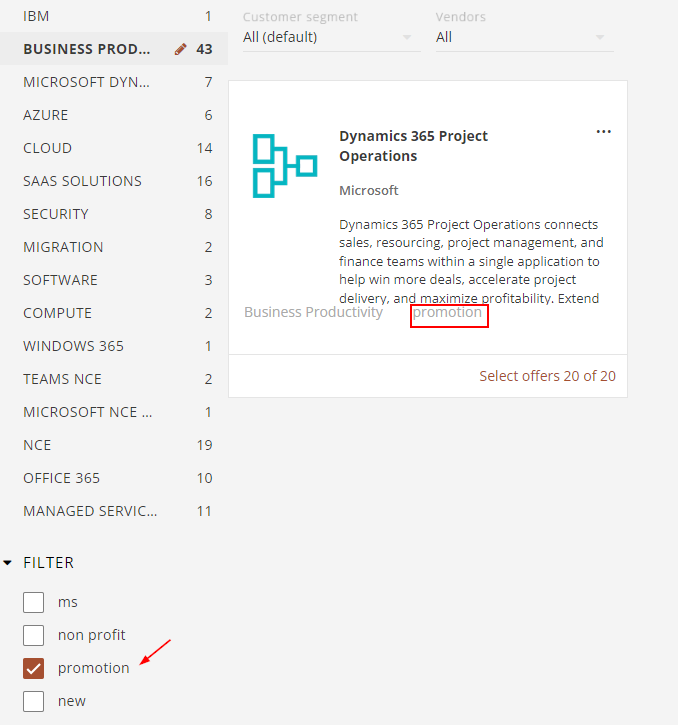Select the SOFTWARE category
Screen dimensions: 678x725
[x=114, y=280]
